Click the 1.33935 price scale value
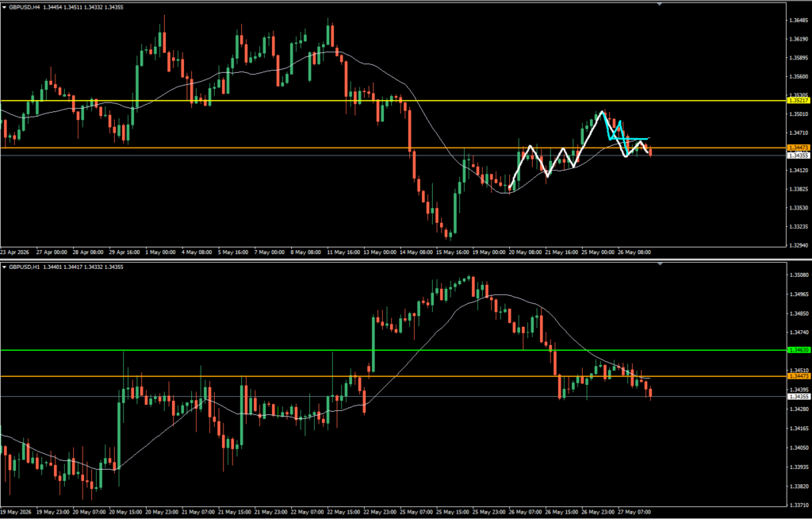 [798, 467]
